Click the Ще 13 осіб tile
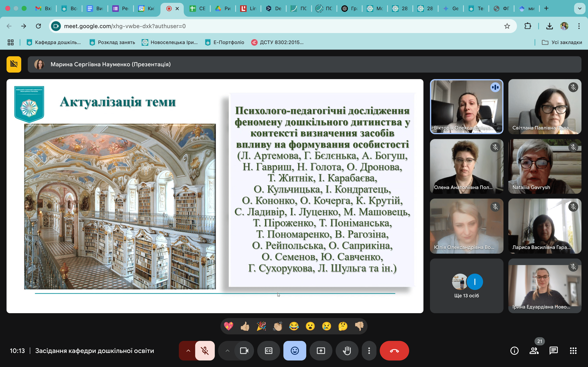 (466, 286)
